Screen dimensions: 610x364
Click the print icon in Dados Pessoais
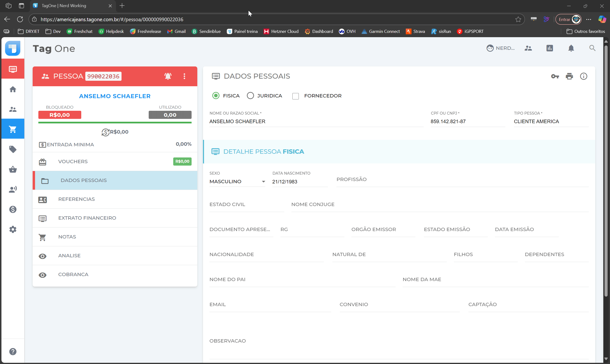click(x=569, y=76)
